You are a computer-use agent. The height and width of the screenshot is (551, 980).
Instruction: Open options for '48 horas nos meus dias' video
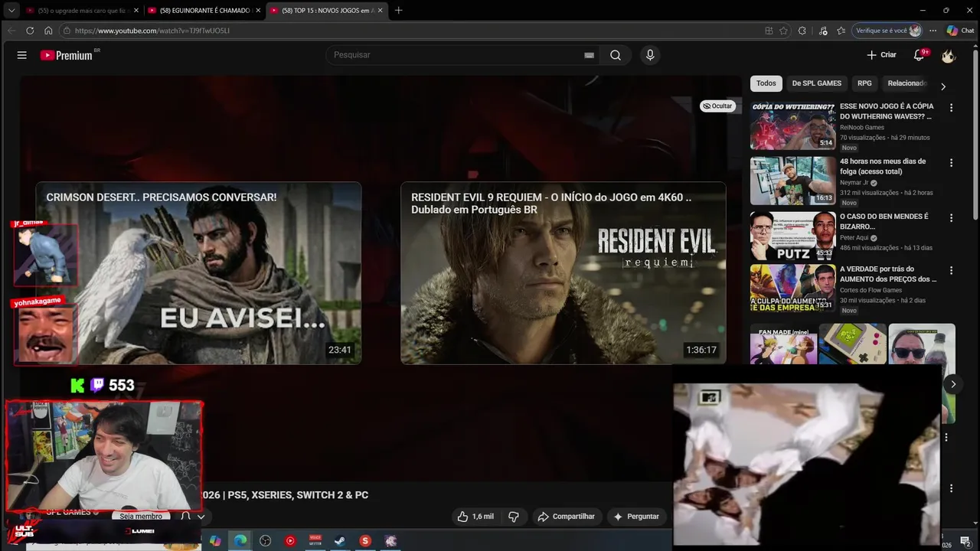[951, 163]
